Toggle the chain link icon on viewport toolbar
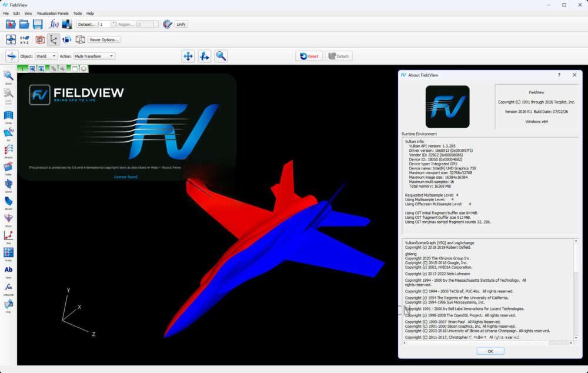The width and height of the screenshot is (588, 373). [54, 69]
